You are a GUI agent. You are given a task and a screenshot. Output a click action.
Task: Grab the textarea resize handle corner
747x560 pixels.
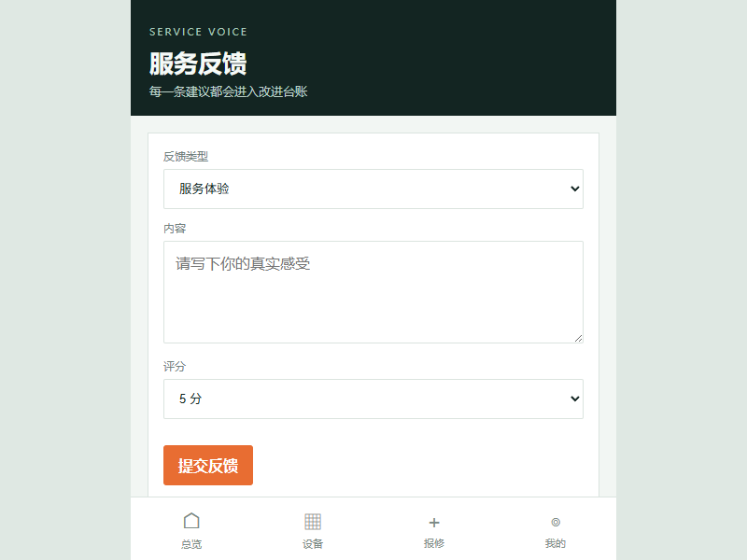578,338
